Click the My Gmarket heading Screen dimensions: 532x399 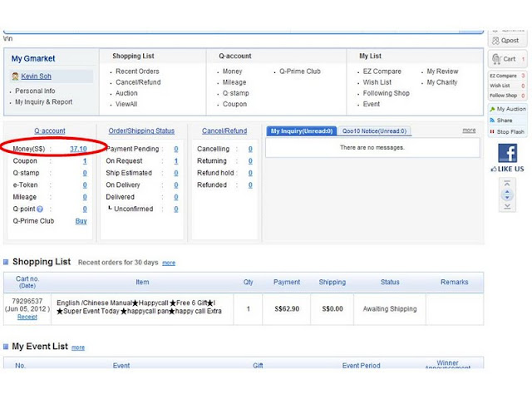[x=33, y=58]
